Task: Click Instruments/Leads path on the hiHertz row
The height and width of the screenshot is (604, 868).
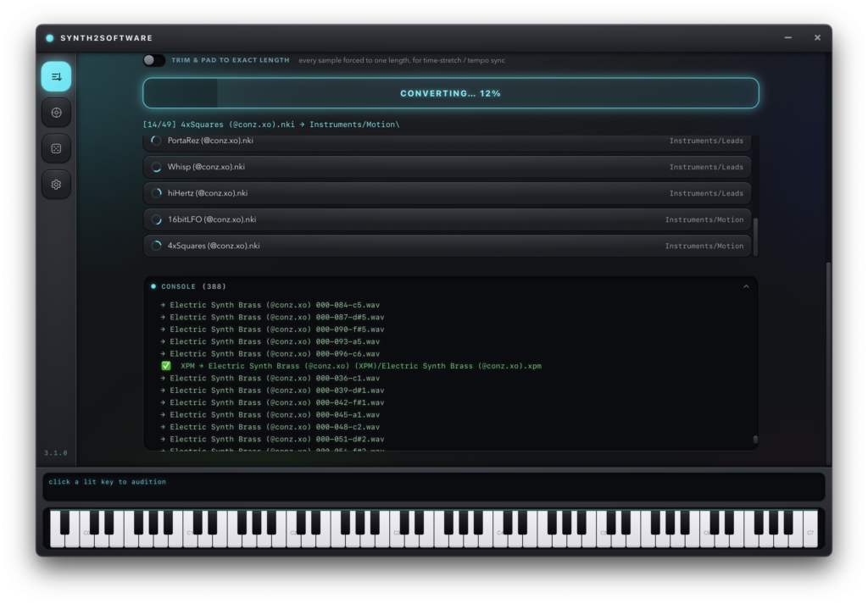Action: point(706,193)
